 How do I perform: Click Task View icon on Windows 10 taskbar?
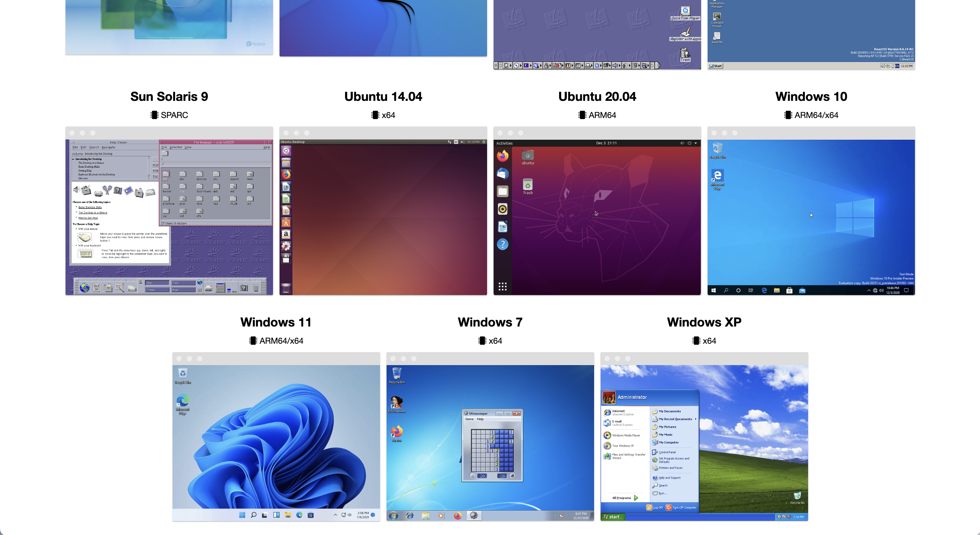point(751,290)
